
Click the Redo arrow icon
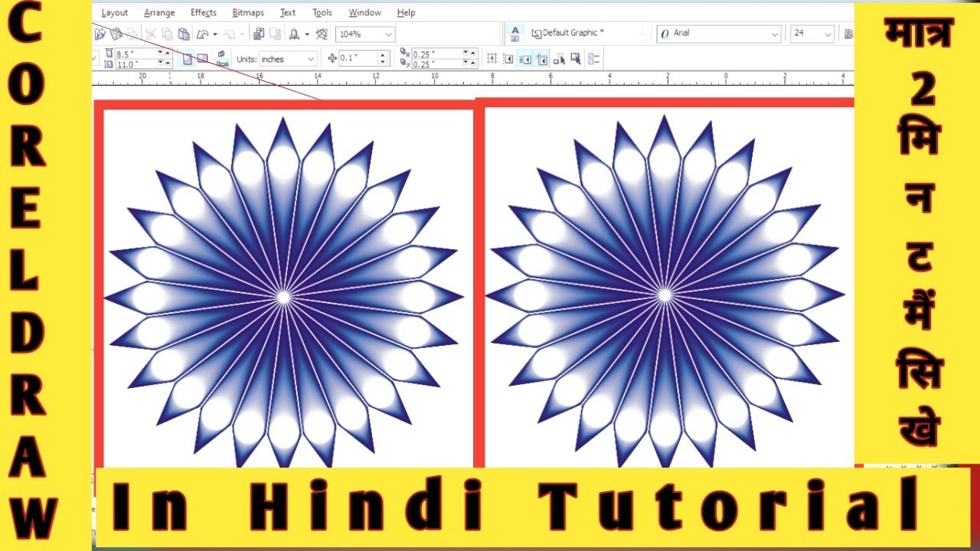[x=229, y=34]
